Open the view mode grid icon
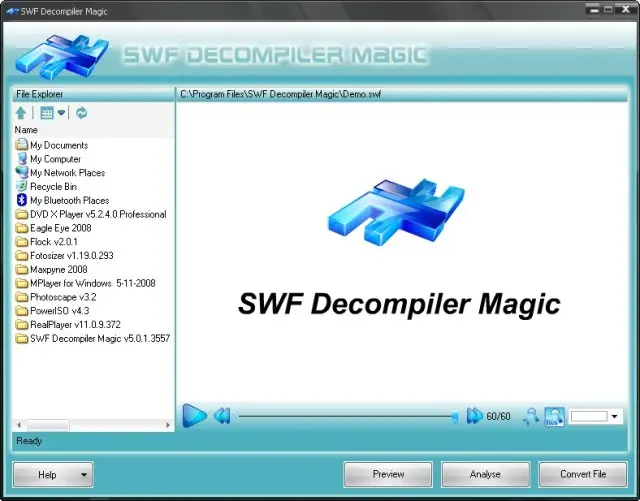The width and height of the screenshot is (640, 501). (x=47, y=113)
